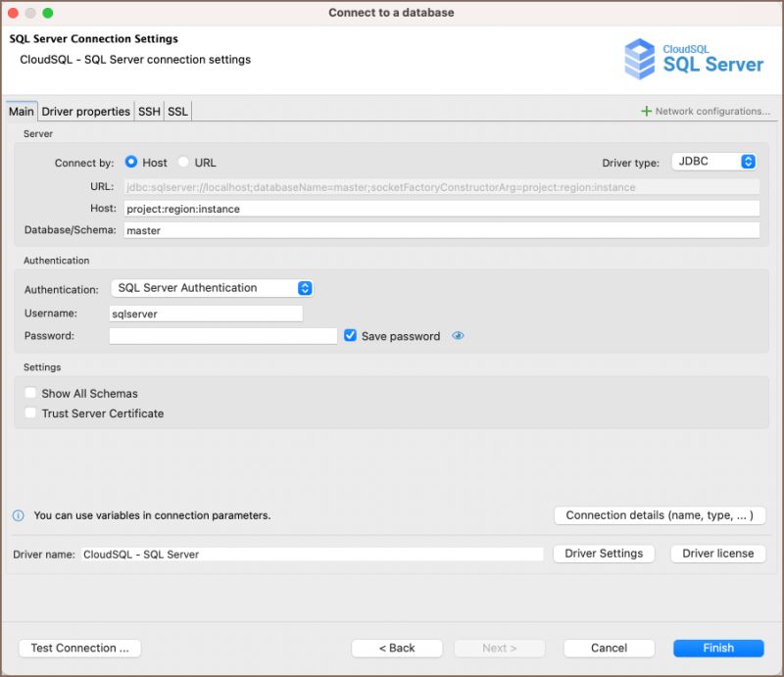Uncheck the Save password checkbox

click(x=351, y=336)
